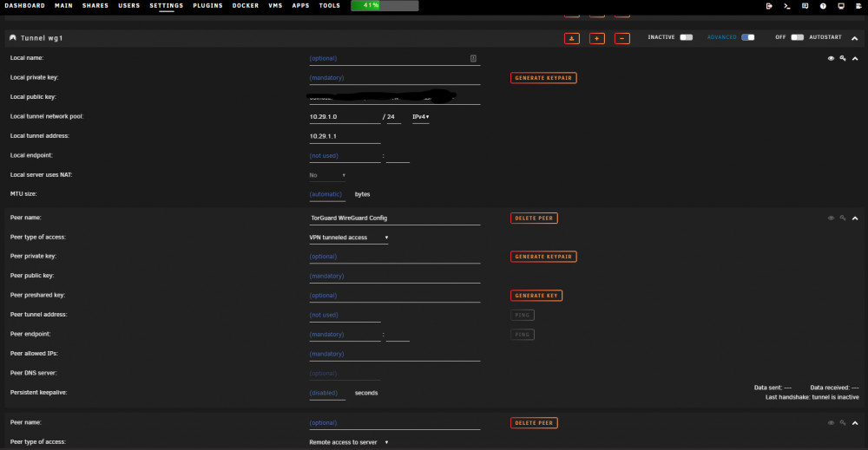This screenshot has height=450, width=868.
Task: Click the import tunnel config icon button
Action: (572, 38)
